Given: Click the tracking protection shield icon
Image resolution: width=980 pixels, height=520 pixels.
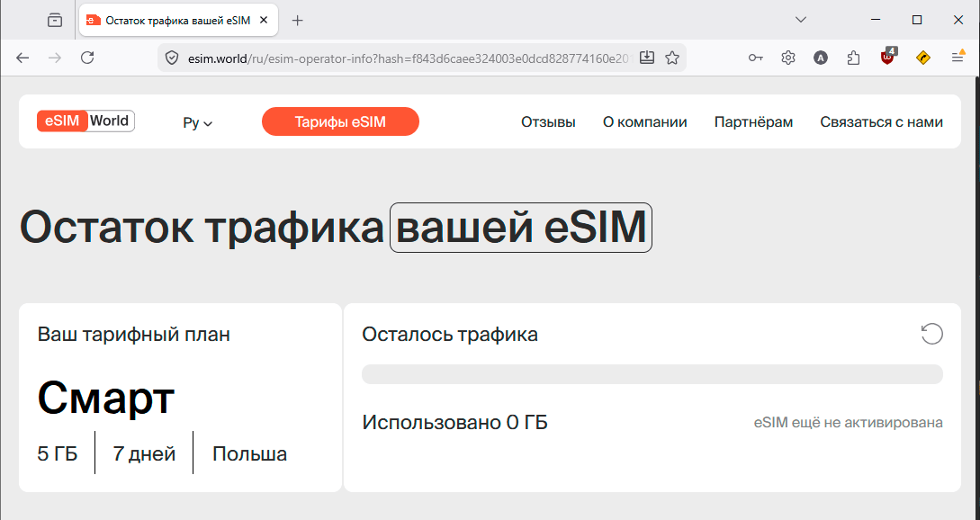Looking at the screenshot, I should click(x=172, y=58).
